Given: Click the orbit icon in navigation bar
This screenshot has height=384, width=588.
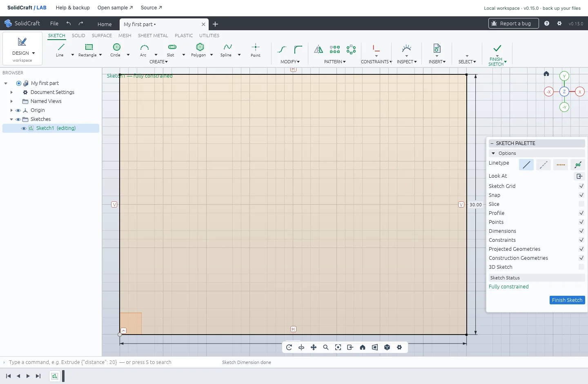Looking at the screenshot, I should click(289, 347).
